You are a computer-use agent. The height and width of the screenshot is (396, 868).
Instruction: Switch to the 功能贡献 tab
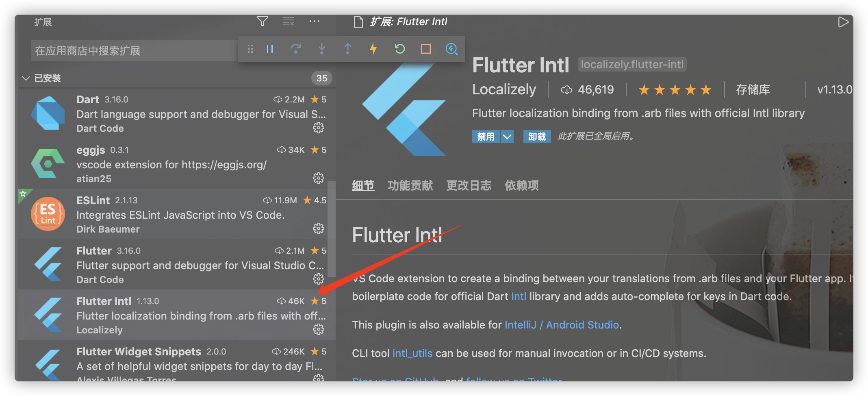(410, 186)
